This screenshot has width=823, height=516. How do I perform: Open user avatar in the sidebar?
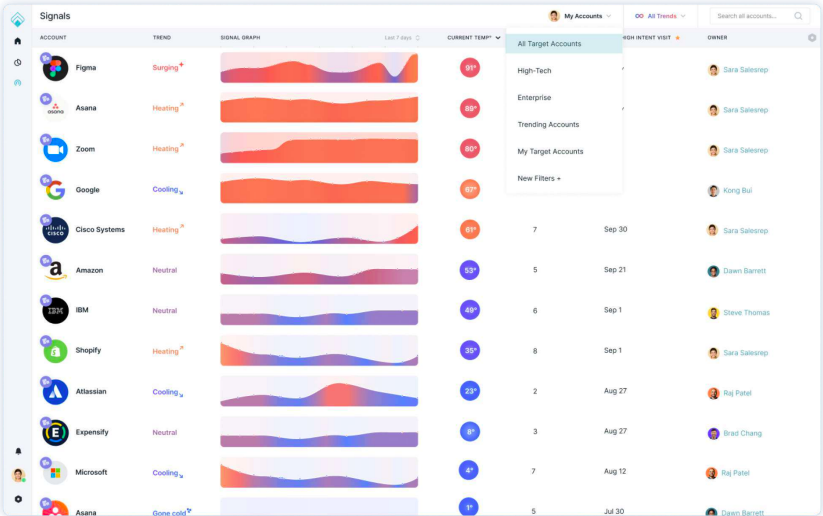click(x=18, y=475)
